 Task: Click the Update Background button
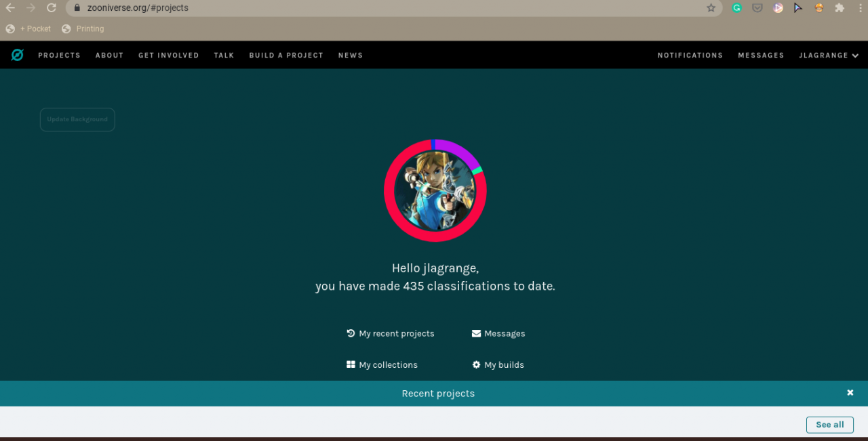click(x=77, y=119)
